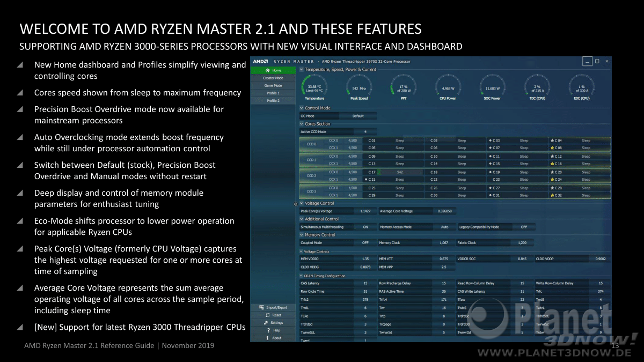This screenshot has height=362, width=644.
Task: Collapse Temperature, Speed, Power & Current section
Action: 302,70
